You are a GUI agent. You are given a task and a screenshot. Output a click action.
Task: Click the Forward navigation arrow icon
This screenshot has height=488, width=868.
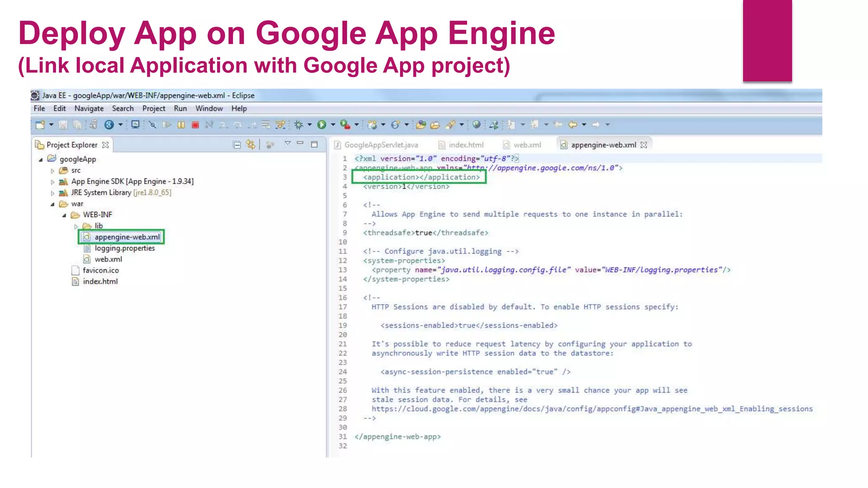point(595,125)
